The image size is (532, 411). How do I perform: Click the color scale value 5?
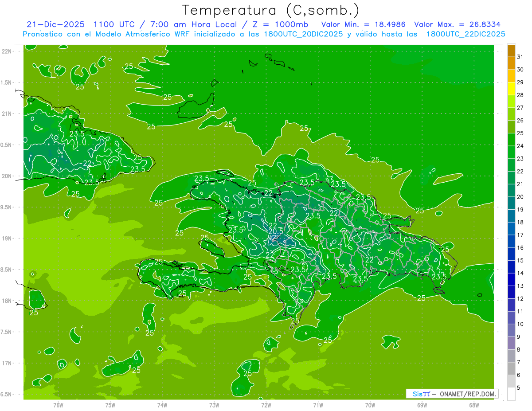[519, 388]
